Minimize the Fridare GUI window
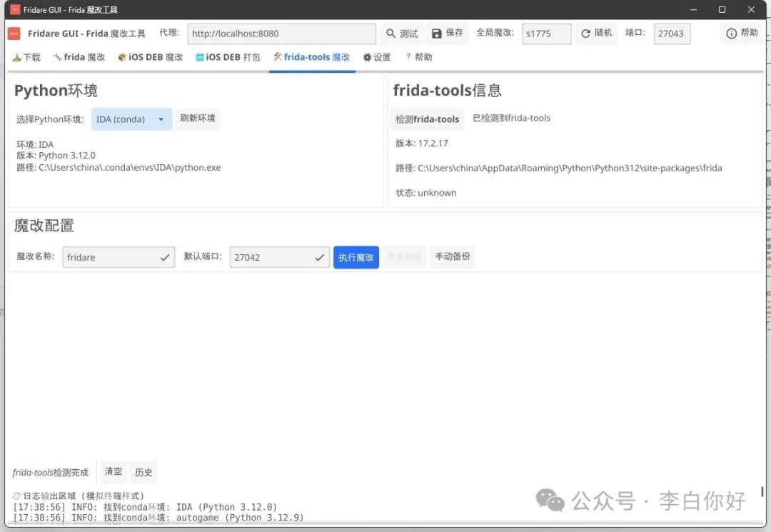Image resolution: width=771 pixels, height=532 pixels. 693,9
